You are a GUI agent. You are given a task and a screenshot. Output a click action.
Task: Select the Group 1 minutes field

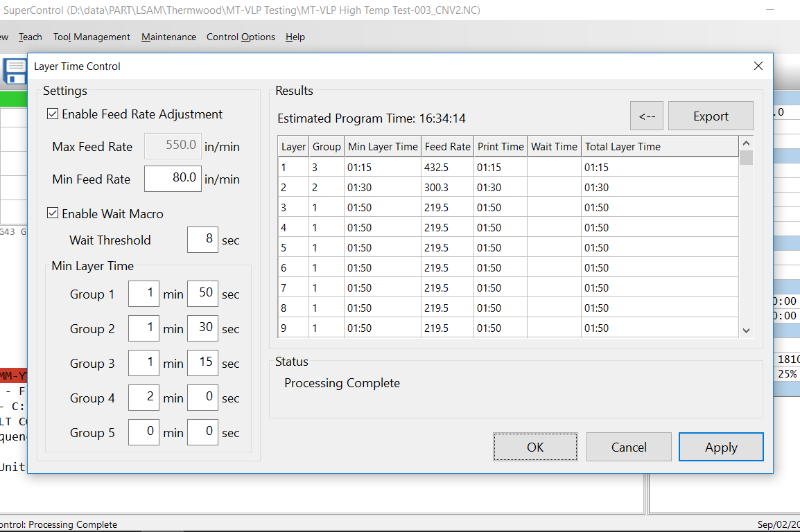pos(144,294)
